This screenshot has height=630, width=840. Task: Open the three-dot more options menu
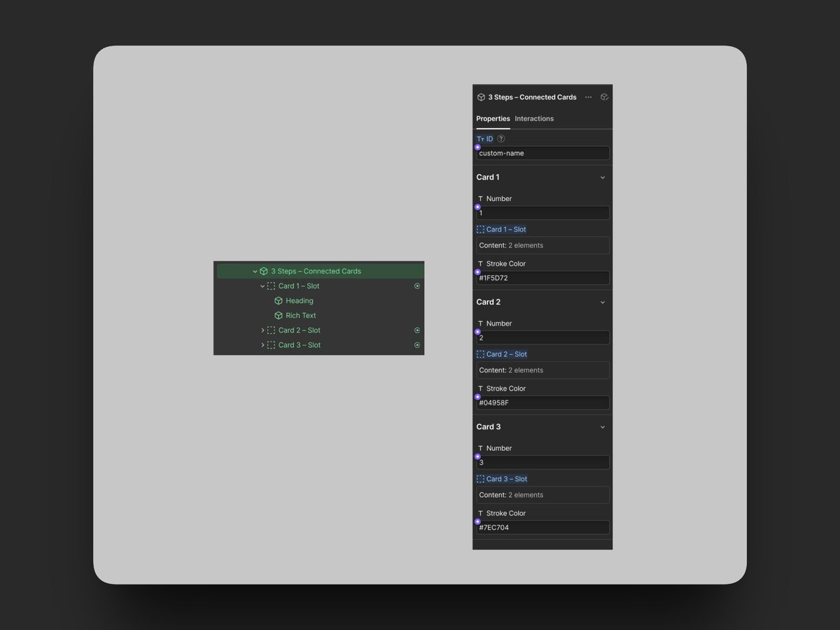[x=588, y=97]
